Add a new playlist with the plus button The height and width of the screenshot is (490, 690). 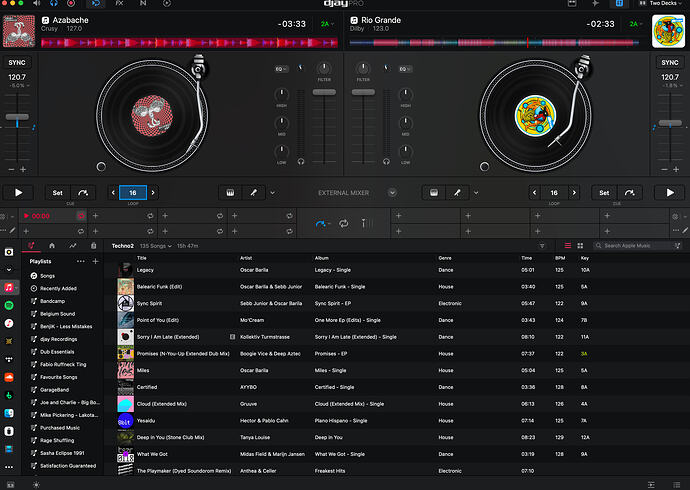[x=95, y=261]
